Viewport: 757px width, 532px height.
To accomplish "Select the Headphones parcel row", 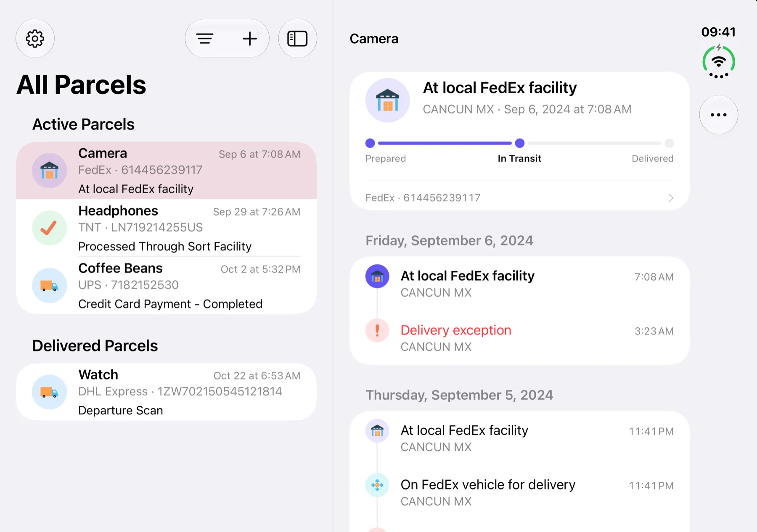I will pos(166,228).
